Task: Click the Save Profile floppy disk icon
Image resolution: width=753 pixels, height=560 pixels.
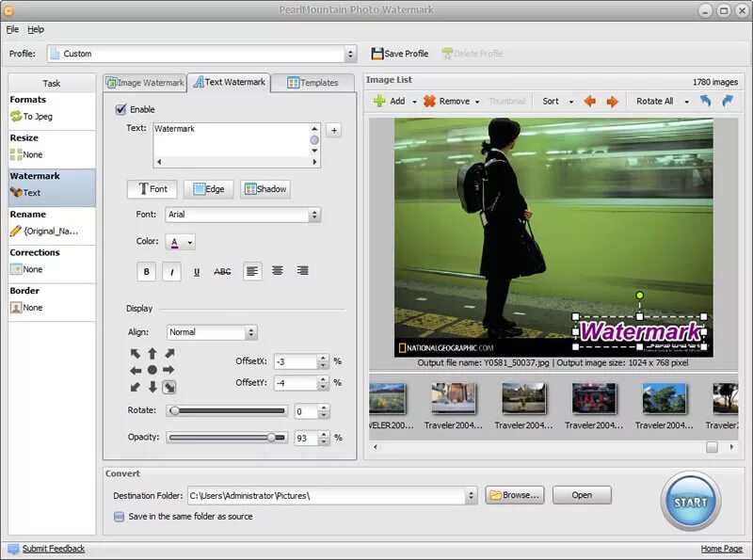Action: 377,54
